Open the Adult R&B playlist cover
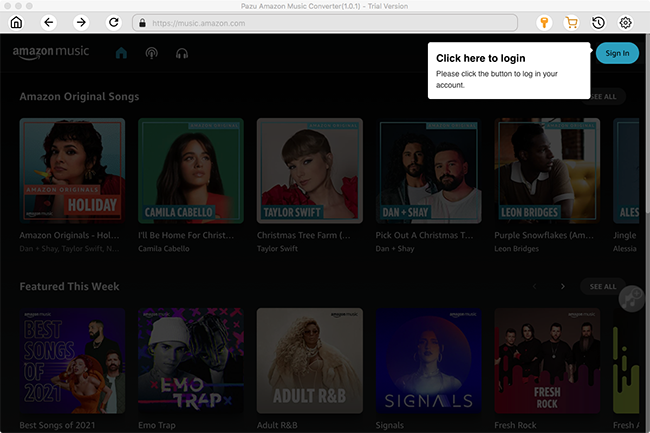This screenshot has width=650, height=433. pyautogui.click(x=310, y=360)
